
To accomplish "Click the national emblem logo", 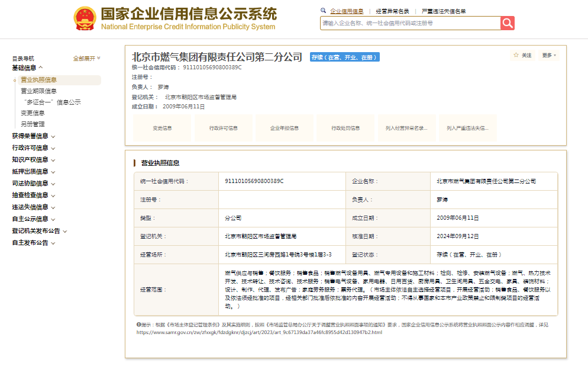I will (x=85, y=19).
